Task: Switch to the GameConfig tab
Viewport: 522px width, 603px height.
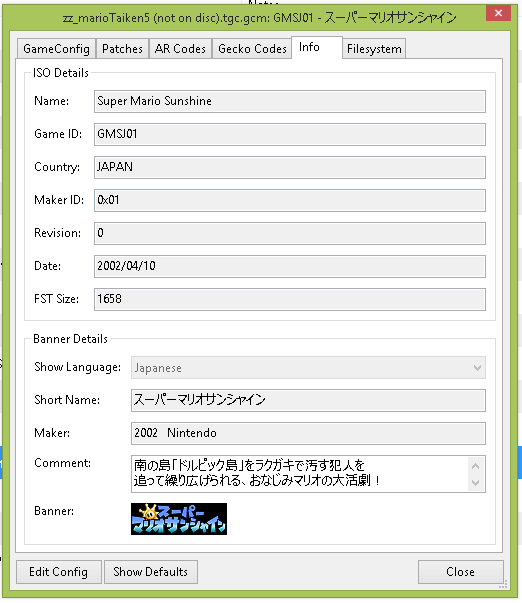Action: click(x=56, y=49)
